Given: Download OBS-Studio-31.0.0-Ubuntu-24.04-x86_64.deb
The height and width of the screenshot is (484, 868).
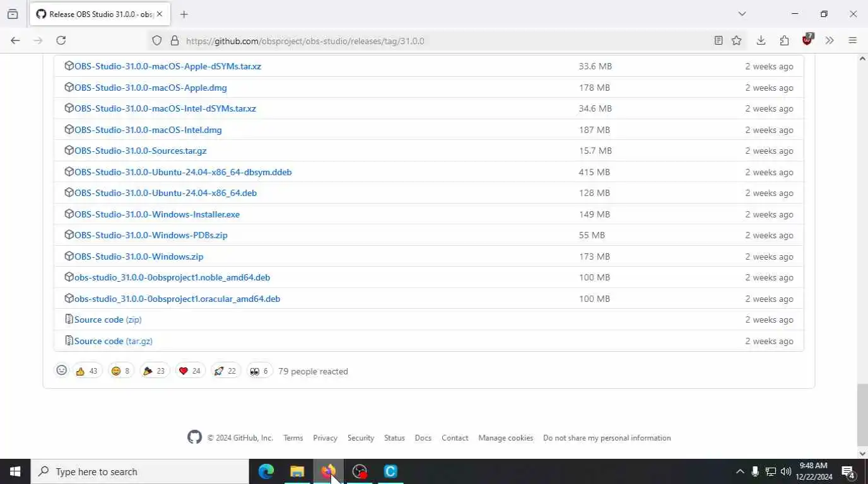Looking at the screenshot, I should (165, 193).
